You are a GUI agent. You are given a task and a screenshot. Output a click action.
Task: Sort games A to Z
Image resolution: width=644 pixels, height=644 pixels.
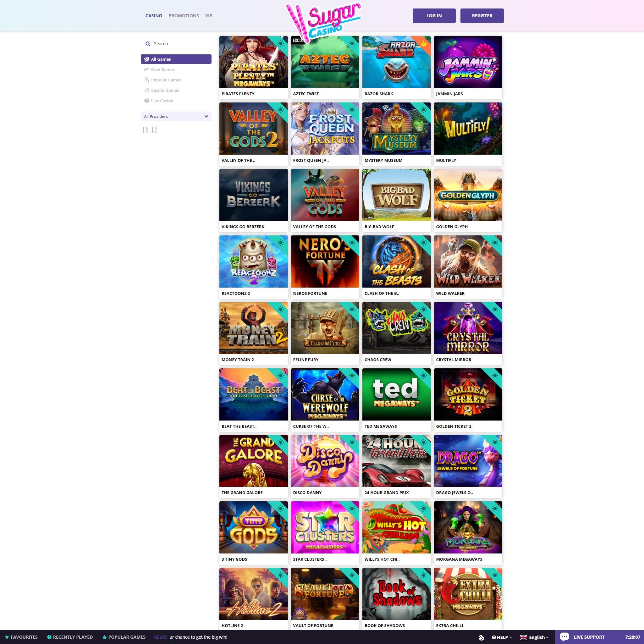click(145, 130)
